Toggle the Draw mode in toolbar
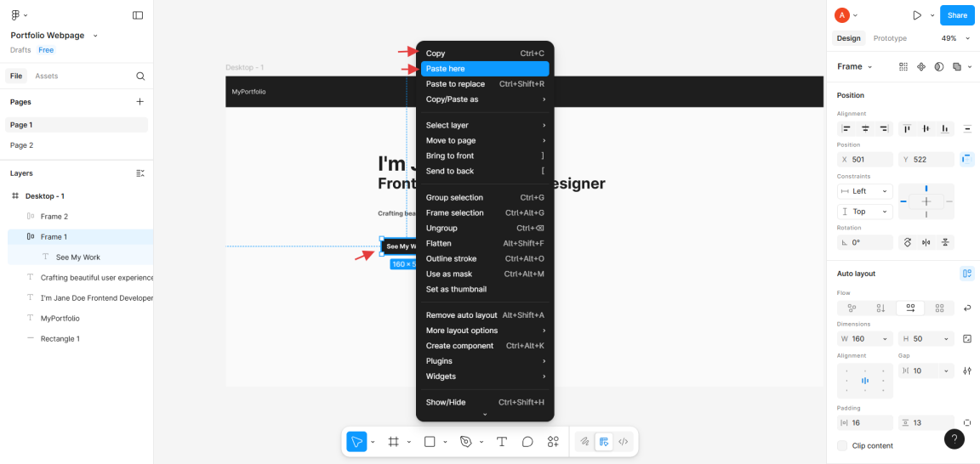This screenshot has width=980, height=464. tap(584, 442)
